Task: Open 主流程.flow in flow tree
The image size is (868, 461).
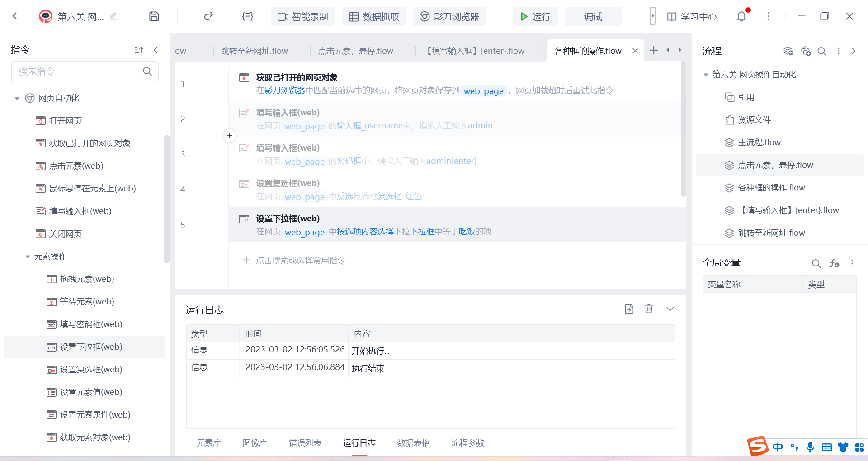Action: pos(753,143)
